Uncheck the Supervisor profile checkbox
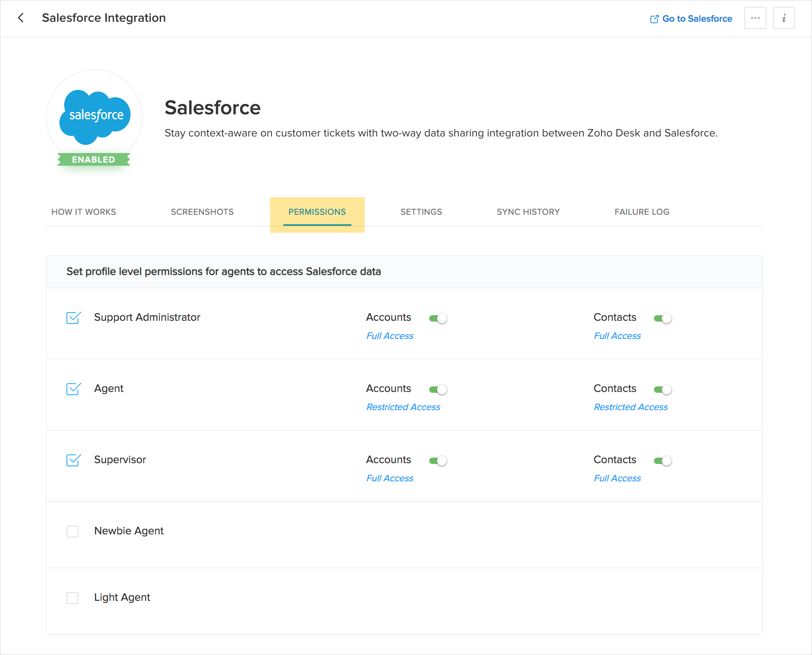The image size is (812, 655). tap(73, 460)
